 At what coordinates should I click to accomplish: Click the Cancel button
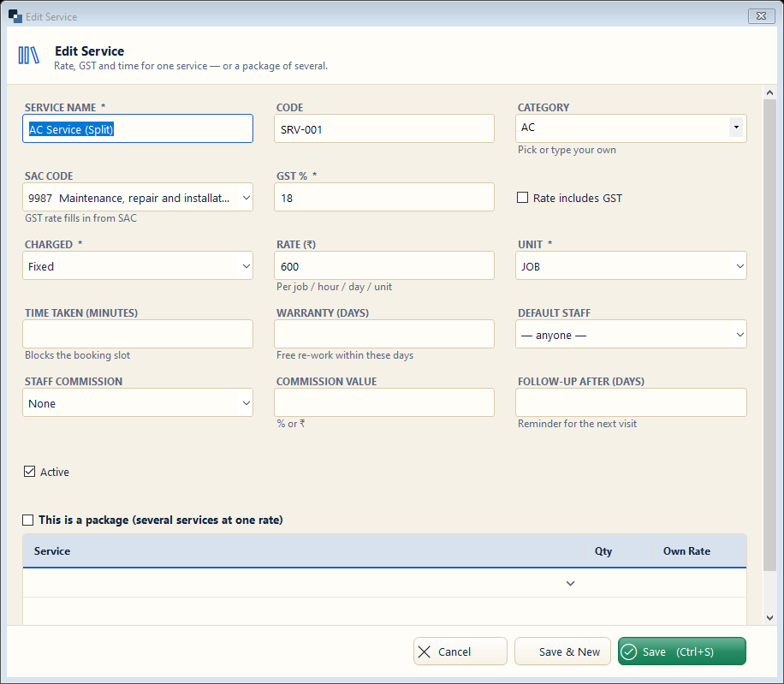coord(460,651)
